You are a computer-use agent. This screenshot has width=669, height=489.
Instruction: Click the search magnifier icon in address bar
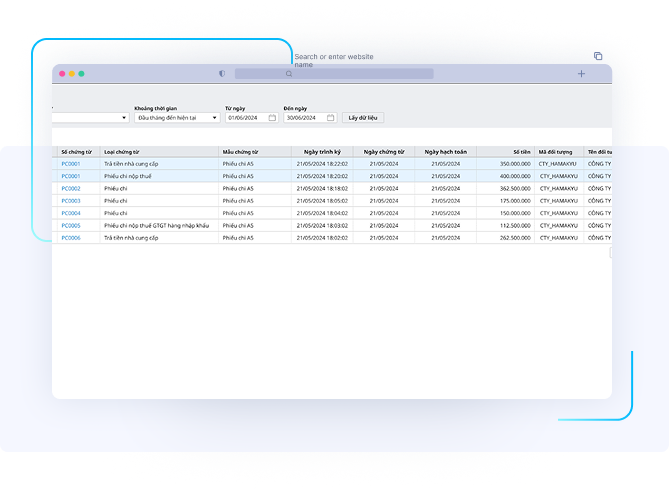coord(289,74)
